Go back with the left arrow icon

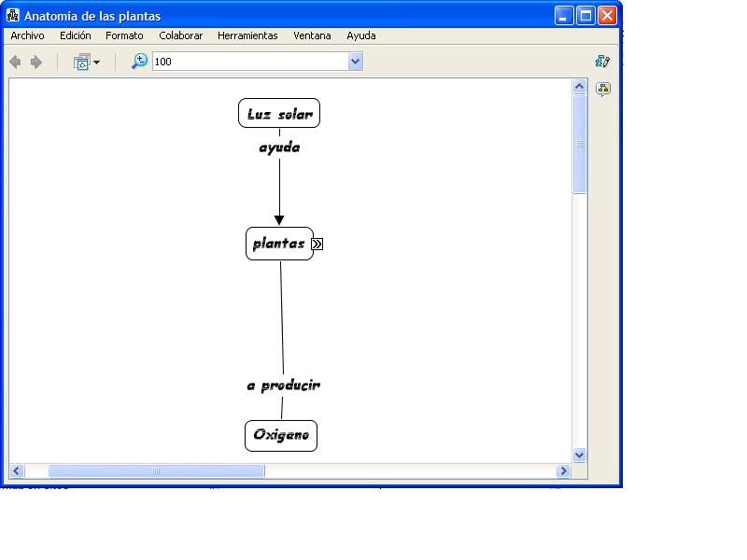15,62
